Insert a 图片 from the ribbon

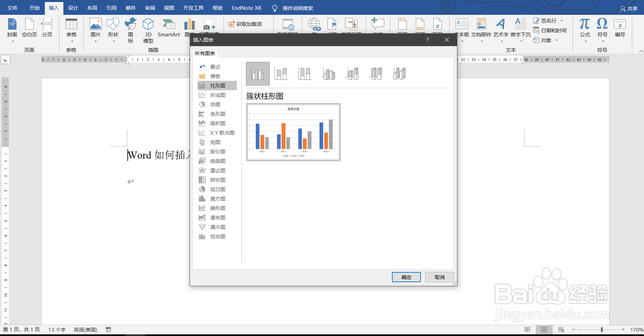[x=96, y=30]
